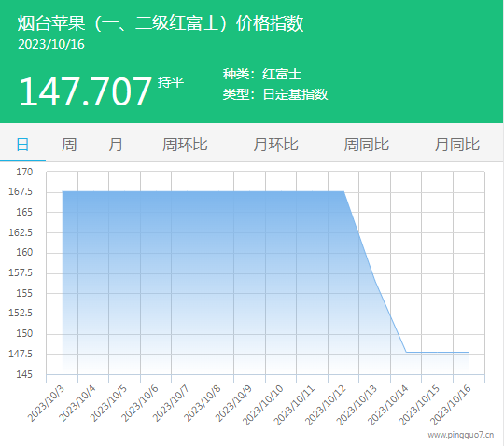Click the 167.5 y-axis label
The height and width of the screenshot is (446, 504).
click(21, 192)
